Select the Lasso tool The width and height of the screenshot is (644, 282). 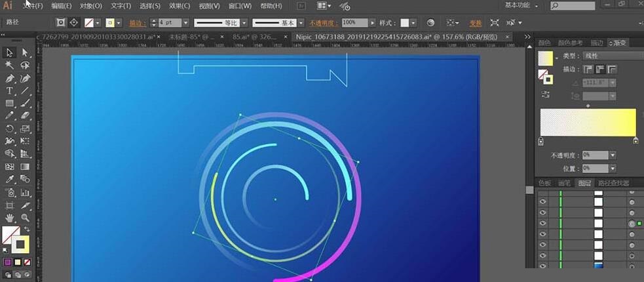(x=25, y=65)
